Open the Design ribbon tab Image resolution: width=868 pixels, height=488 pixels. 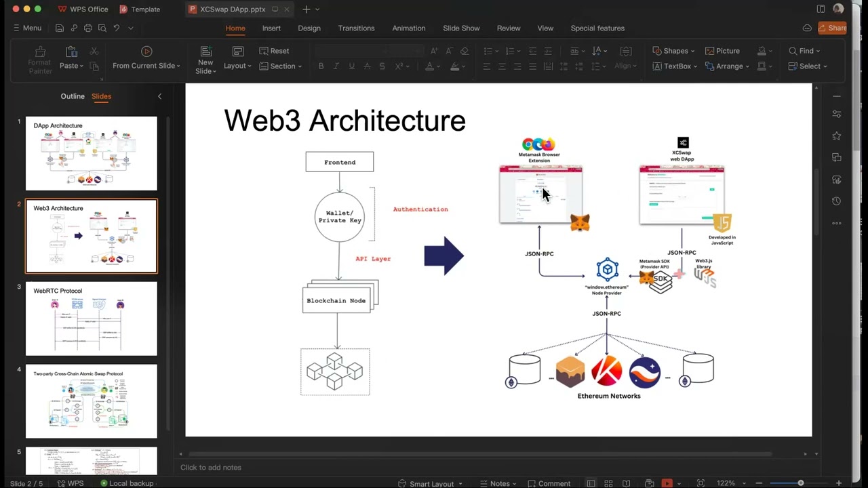click(x=309, y=28)
